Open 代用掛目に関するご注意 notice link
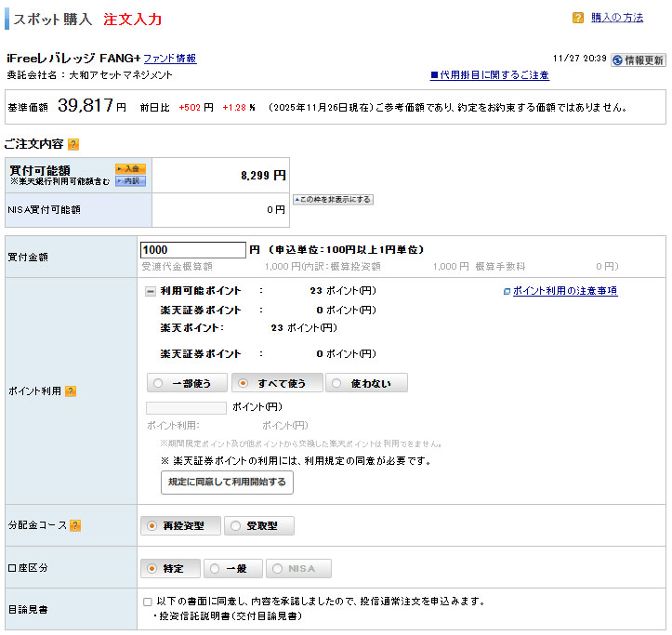 click(x=489, y=75)
